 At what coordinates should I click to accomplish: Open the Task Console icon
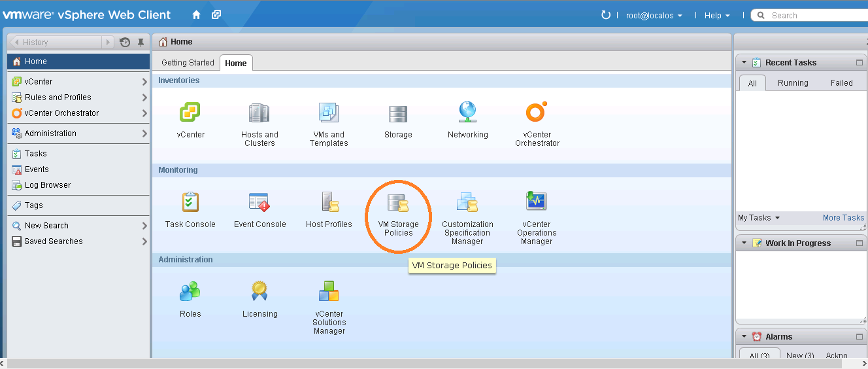190,202
